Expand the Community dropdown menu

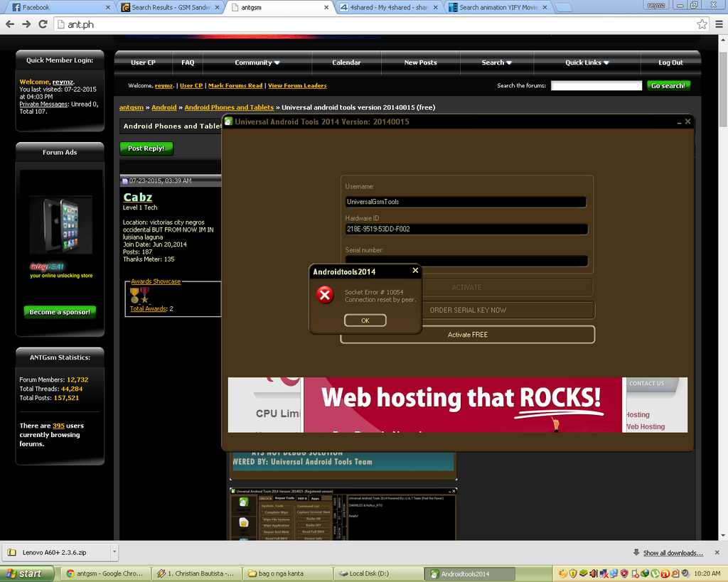(257, 63)
